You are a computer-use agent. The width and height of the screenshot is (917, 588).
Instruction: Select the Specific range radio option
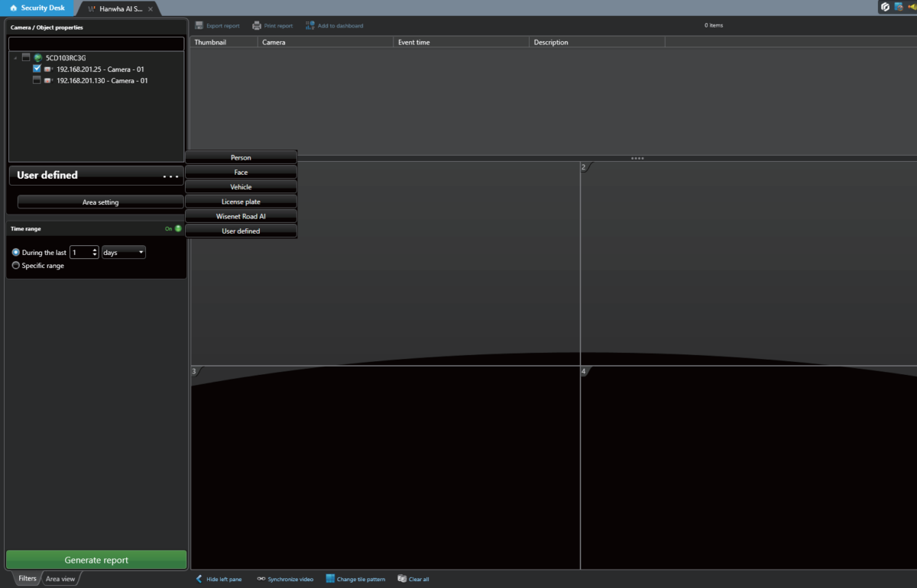click(x=16, y=266)
